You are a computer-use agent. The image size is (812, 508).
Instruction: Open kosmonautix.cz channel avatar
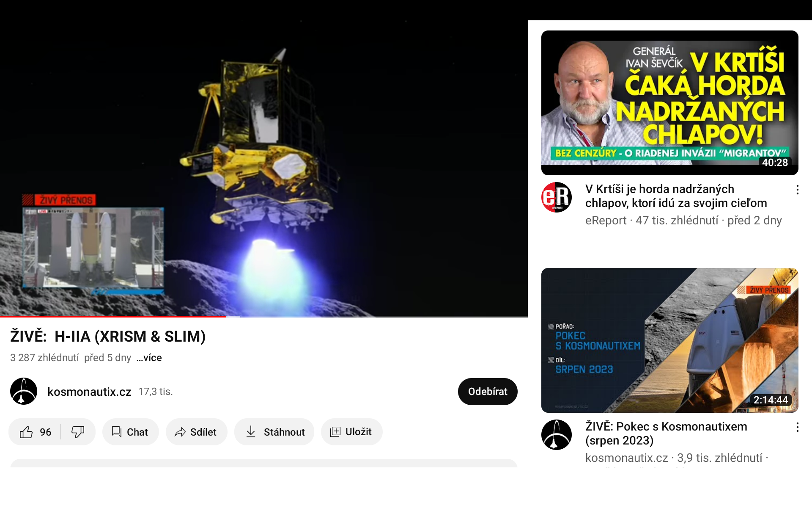pyautogui.click(x=24, y=391)
